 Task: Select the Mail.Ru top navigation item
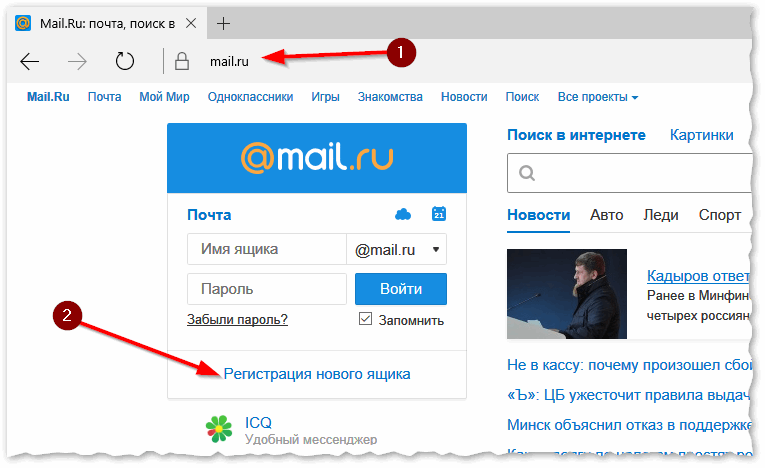click(48, 97)
